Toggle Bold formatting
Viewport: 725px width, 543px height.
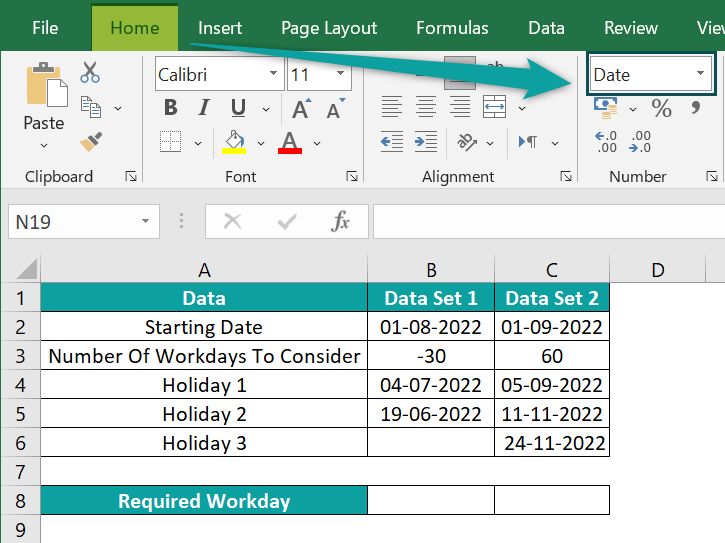tap(171, 107)
